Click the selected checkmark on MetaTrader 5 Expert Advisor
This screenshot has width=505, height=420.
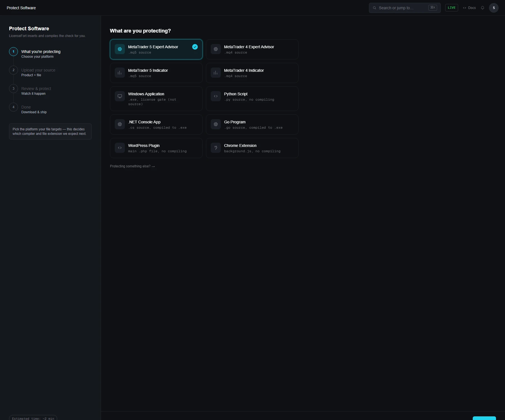[x=195, y=47]
